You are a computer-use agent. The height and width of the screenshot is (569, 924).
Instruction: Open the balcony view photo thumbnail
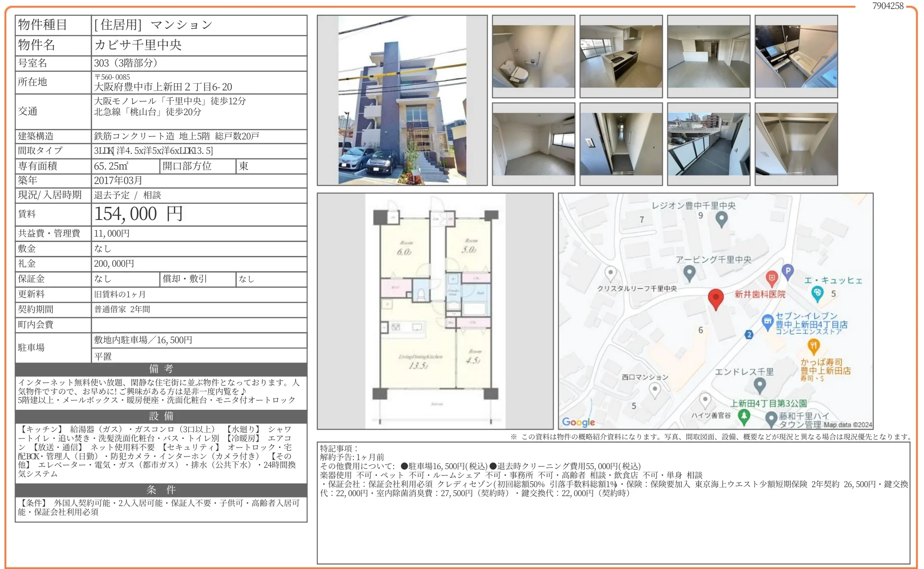point(708,144)
